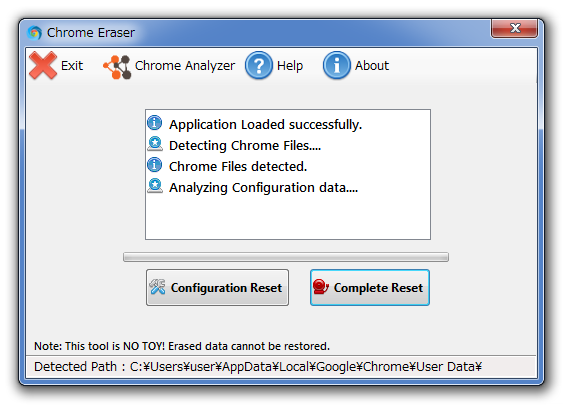
Task: Select the Exit toolbar label
Action: pyautogui.click(x=72, y=66)
